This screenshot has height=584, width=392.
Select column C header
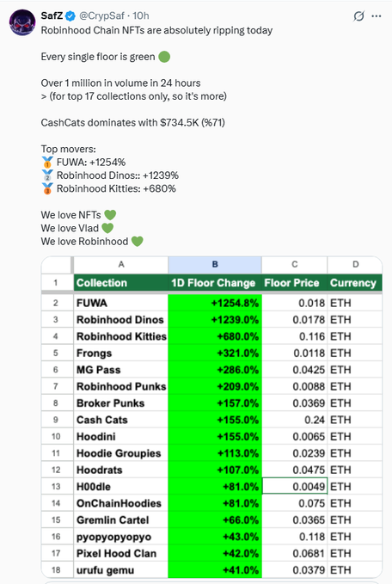point(295,265)
